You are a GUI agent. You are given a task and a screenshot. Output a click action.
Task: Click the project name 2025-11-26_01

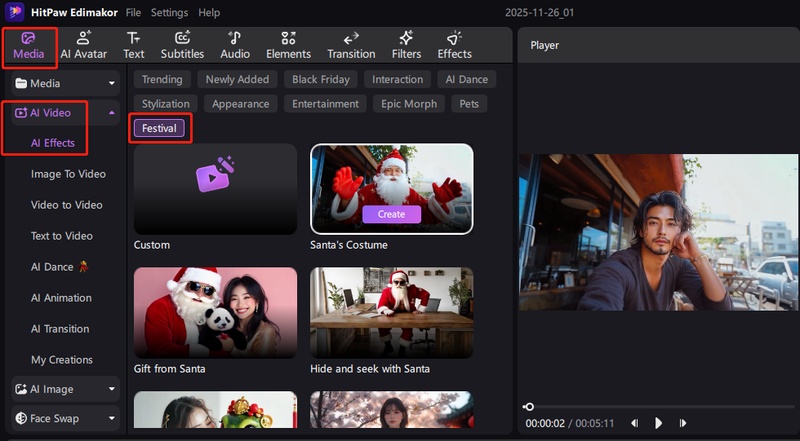click(539, 13)
